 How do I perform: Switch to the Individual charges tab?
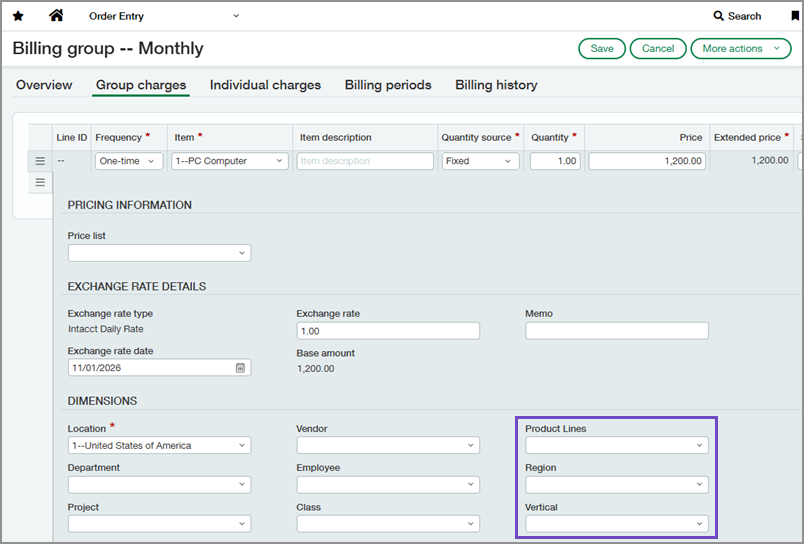pyautogui.click(x=265, y=85)
